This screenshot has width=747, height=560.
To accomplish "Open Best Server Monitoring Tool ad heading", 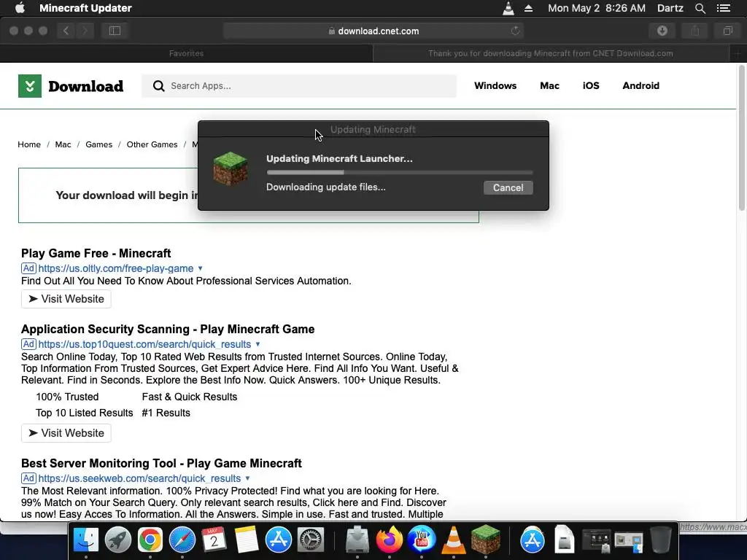I will (161, 463).
